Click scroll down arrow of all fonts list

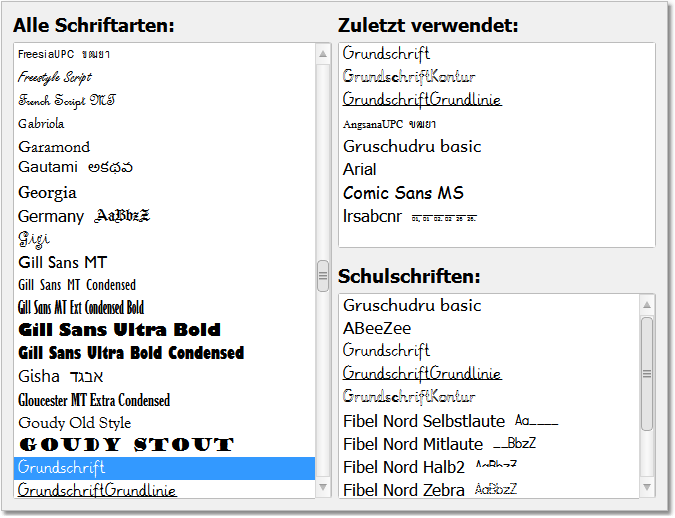pos(323,487)
